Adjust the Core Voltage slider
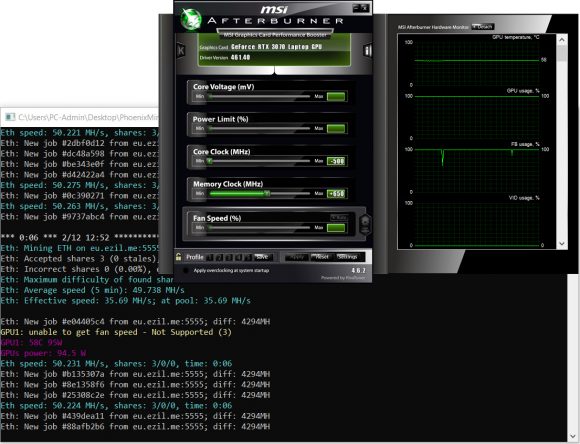Screen dimensions: 580x444 click(x=259, y=97)
